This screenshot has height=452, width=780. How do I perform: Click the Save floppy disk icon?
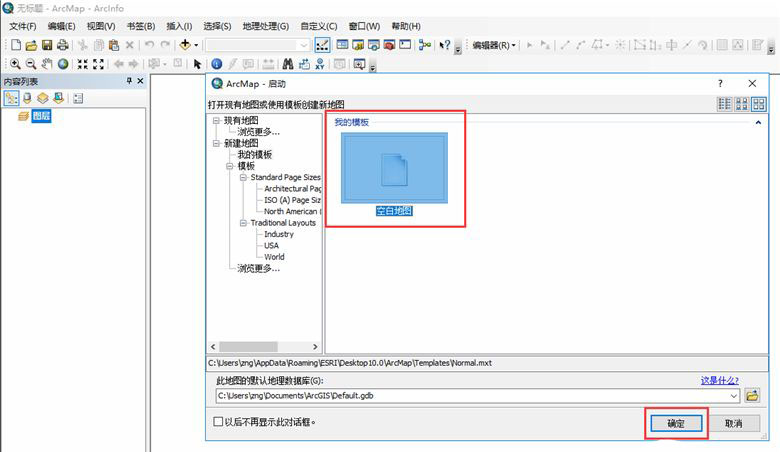47,45
